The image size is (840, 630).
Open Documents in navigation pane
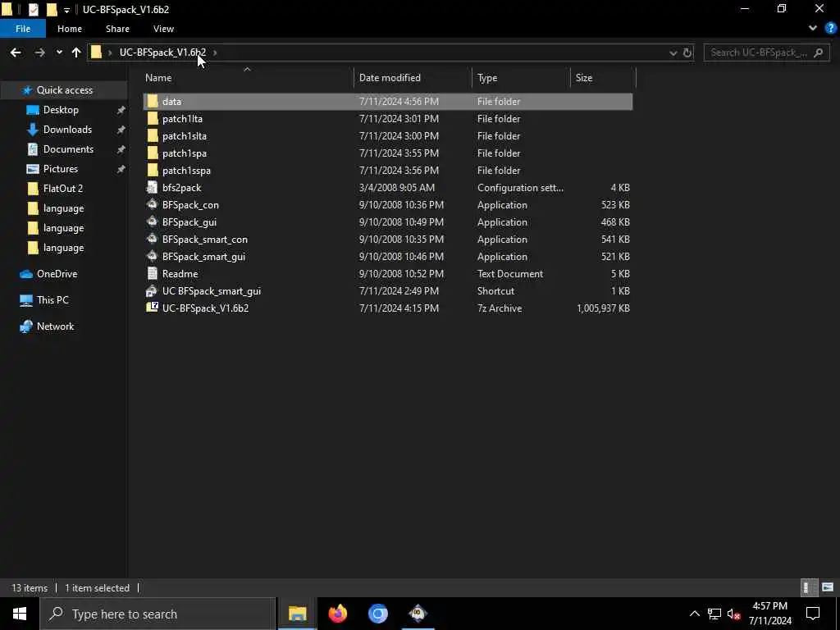pos(68,149)
